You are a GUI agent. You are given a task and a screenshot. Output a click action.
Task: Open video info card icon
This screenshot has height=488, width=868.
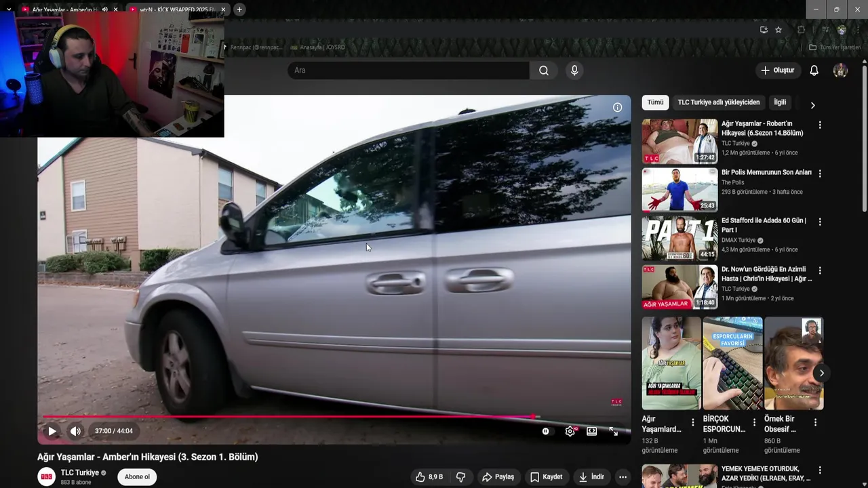[x=618, y=107]
